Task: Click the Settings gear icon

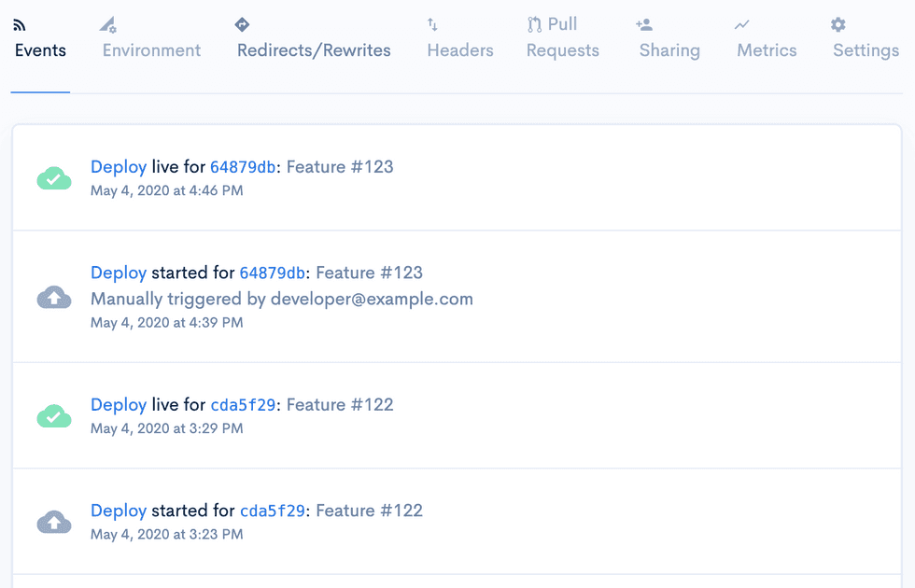Action: coord(838,25)
